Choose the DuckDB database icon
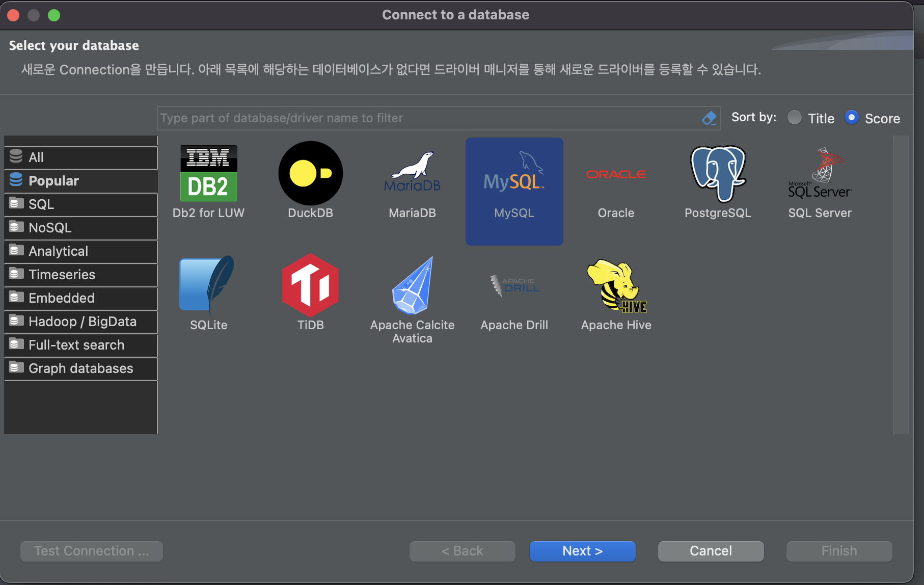The image size is (924, 585). point(310,173)
